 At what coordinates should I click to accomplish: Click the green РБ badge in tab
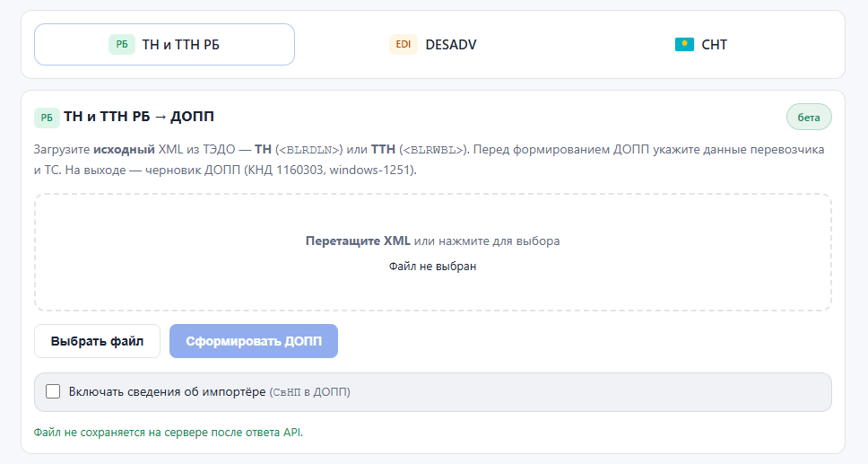122,44
